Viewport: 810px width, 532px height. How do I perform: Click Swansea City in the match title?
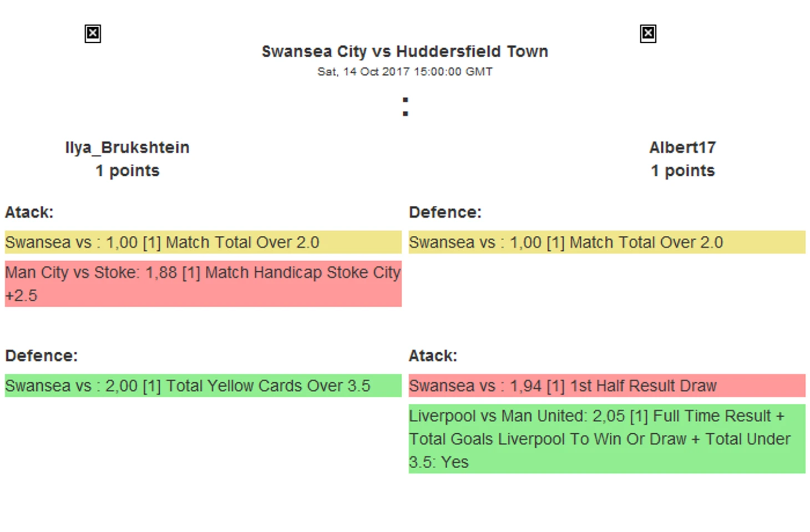(313, 52)
